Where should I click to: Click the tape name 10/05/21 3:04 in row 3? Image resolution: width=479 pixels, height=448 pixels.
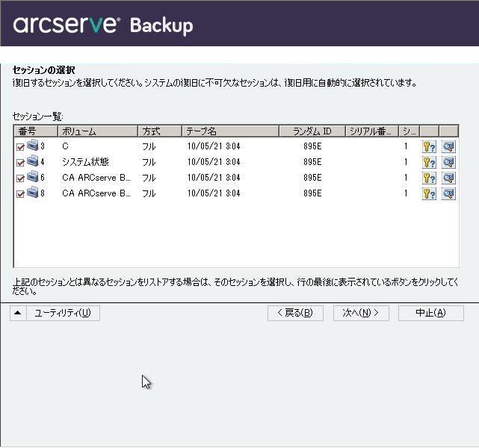(214, 146)
